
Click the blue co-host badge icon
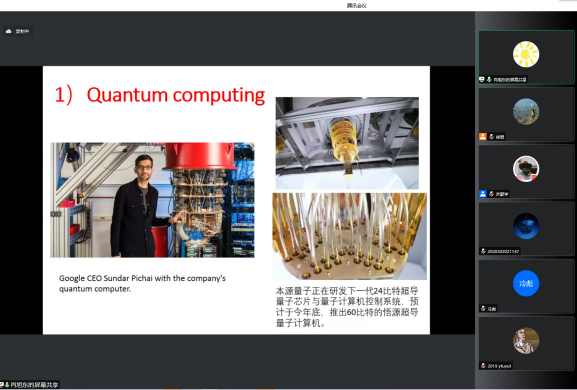click(483, 194)
